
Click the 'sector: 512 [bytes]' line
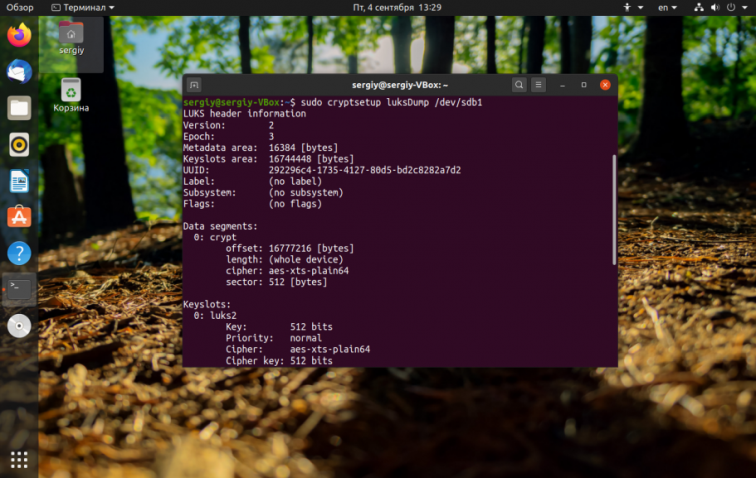pyautogui.click(x=276, y=282)
